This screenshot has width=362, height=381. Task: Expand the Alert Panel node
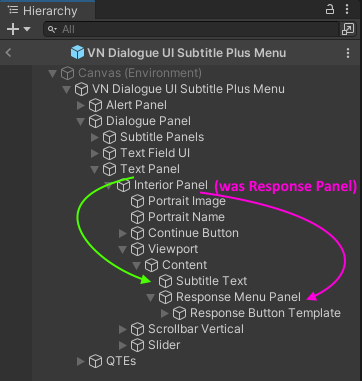pyautogui.click(x=81, y=105)
